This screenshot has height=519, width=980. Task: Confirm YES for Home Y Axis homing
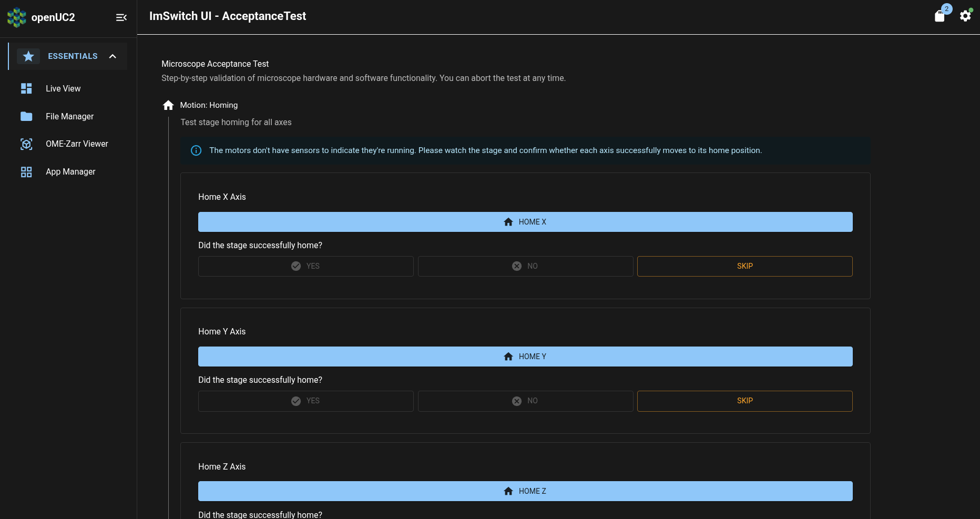pos(305,401)
